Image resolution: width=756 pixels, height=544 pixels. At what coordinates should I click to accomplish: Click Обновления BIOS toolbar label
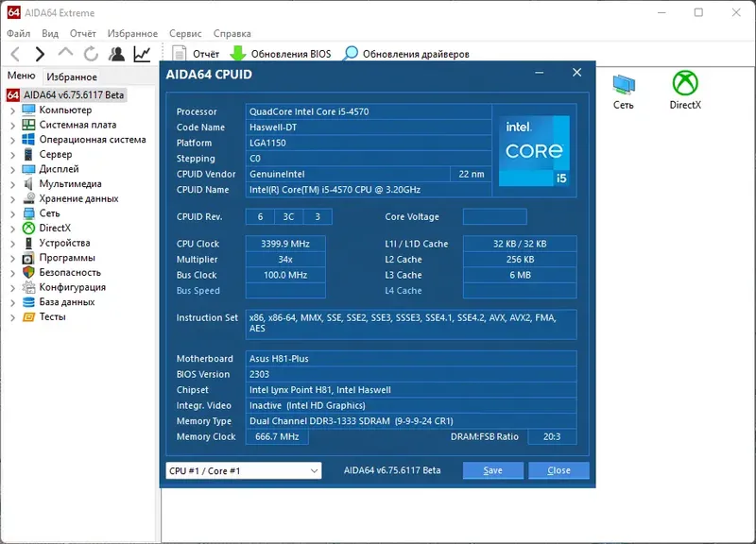[x=291, y=54]
